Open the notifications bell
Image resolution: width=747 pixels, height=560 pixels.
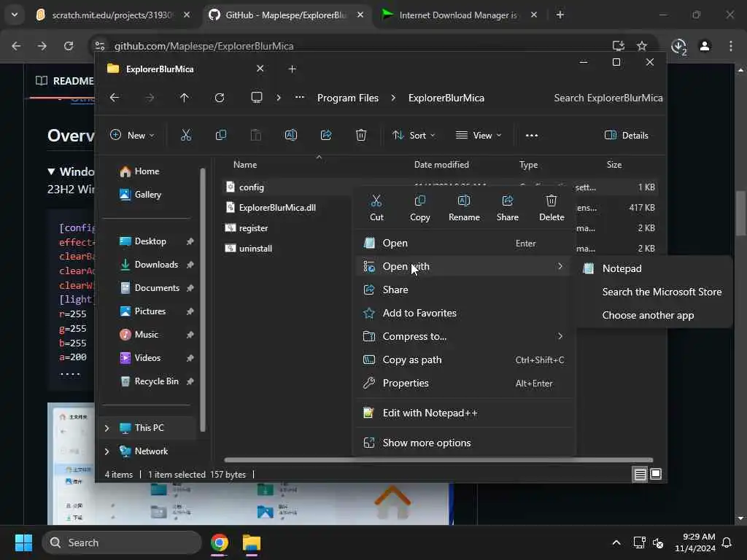727,542
